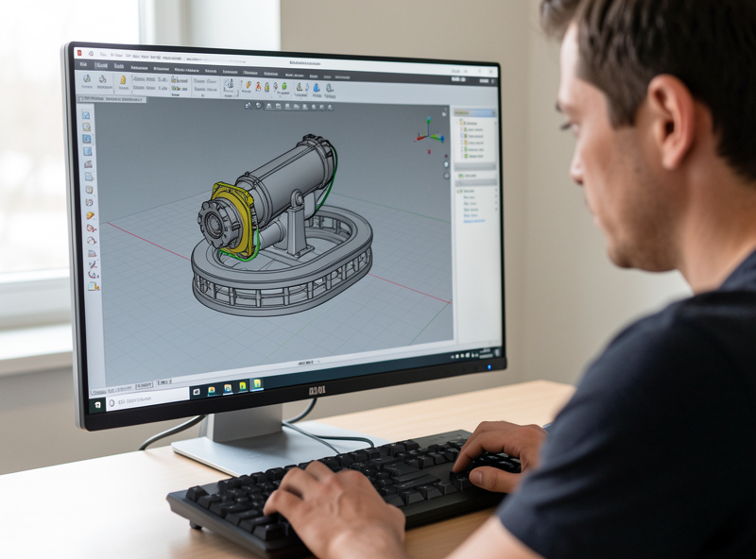Click the first icon in the viewport's top-center view toolbar
Viewport: 756px width, 559px height.
coord(248,106)
